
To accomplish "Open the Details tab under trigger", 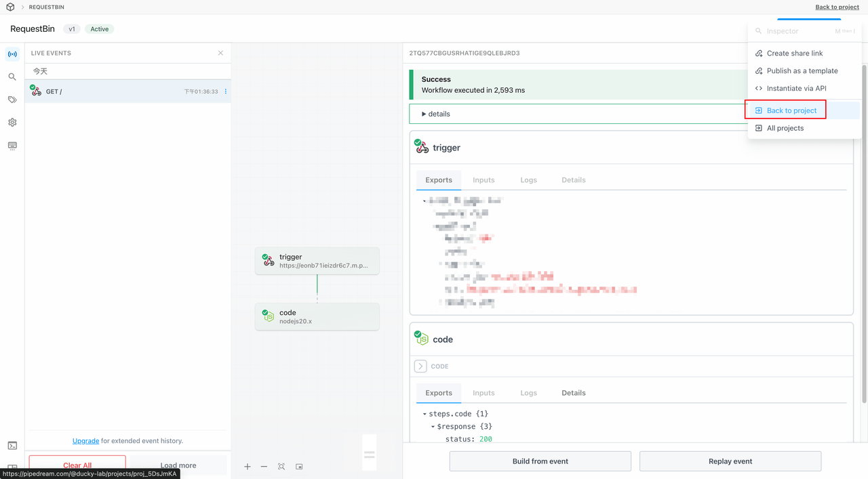I will pyautogui.click(x=574, y=180).
